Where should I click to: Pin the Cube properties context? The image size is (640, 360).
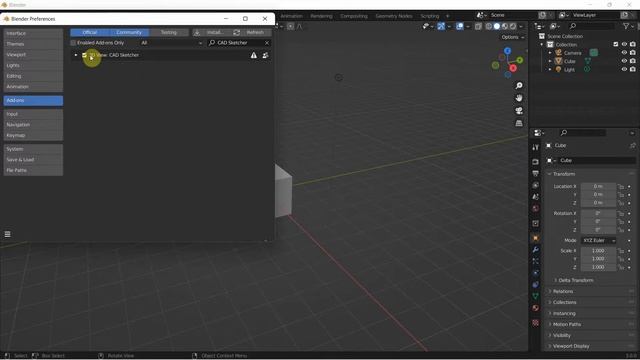pos(632,145)
